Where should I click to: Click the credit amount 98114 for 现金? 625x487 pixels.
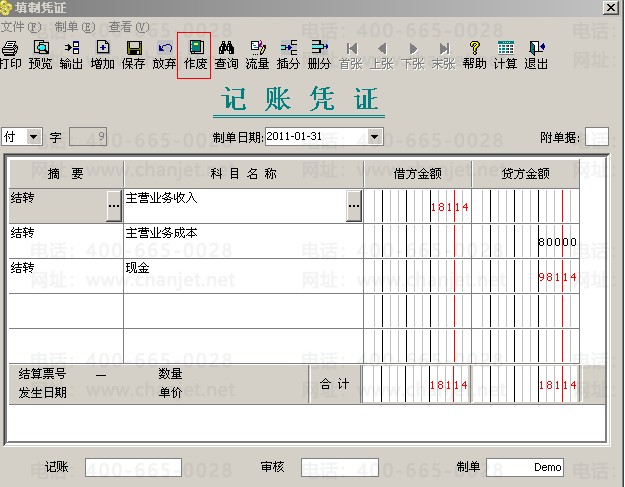557,277
